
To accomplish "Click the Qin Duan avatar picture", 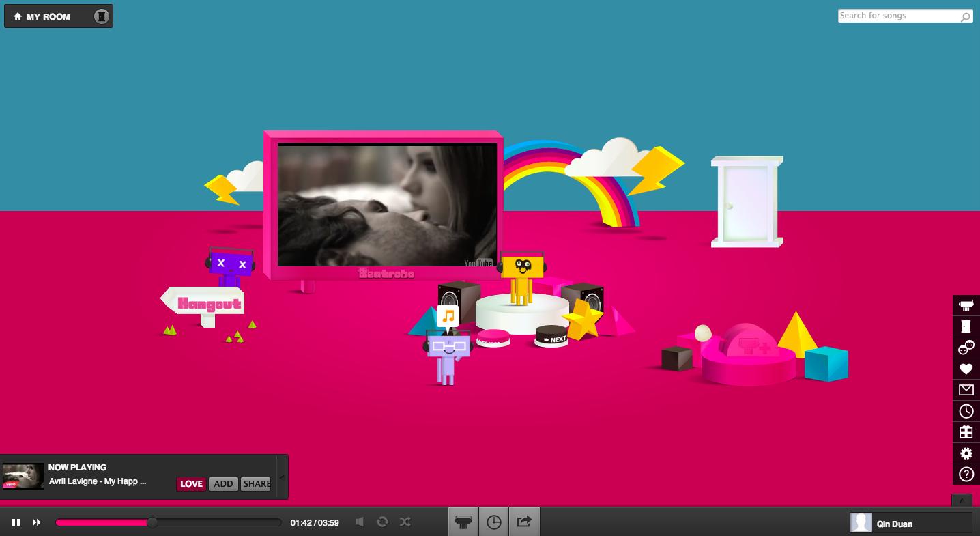I will click(x=861, y=523).
